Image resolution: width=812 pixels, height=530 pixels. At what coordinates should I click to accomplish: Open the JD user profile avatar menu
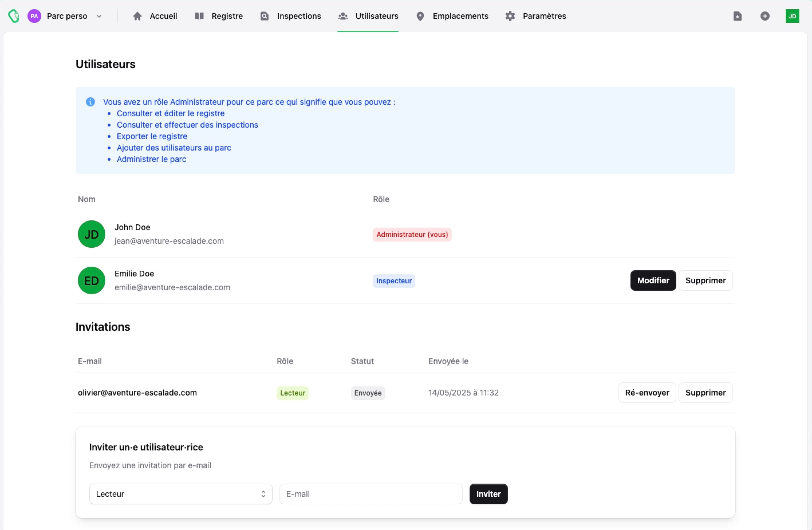click(792, 16)
